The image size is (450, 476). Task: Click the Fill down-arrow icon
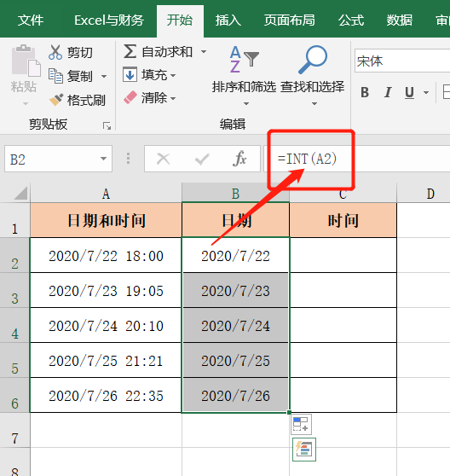[x=130, y=75]
